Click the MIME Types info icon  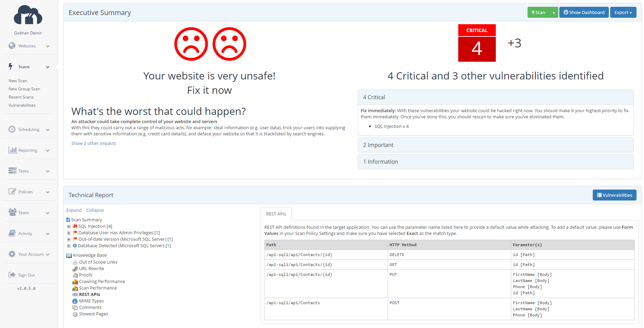coord(75,301)
